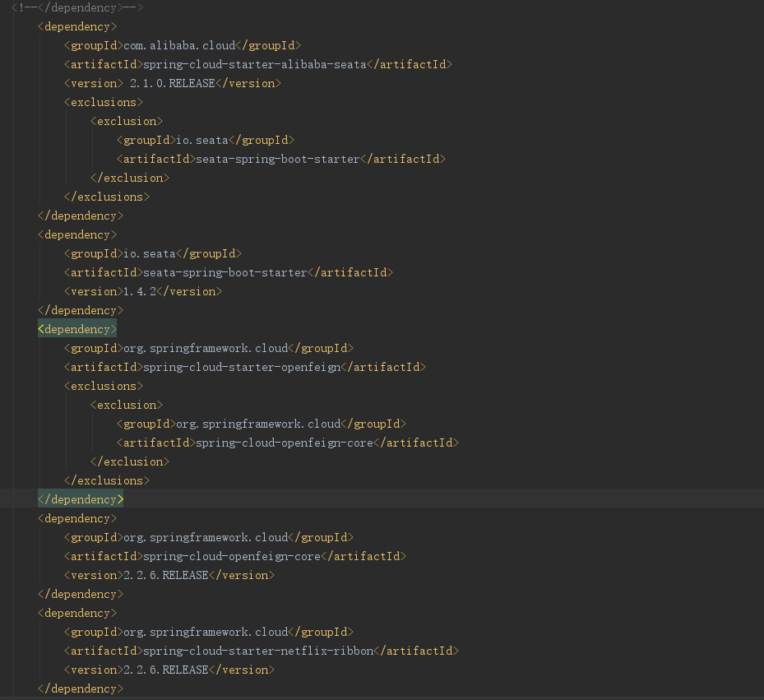The image size is (764, 700).
Task: Click spring-cloud-openfeign-core artifactId with a version below
Action: click(235, 557)
